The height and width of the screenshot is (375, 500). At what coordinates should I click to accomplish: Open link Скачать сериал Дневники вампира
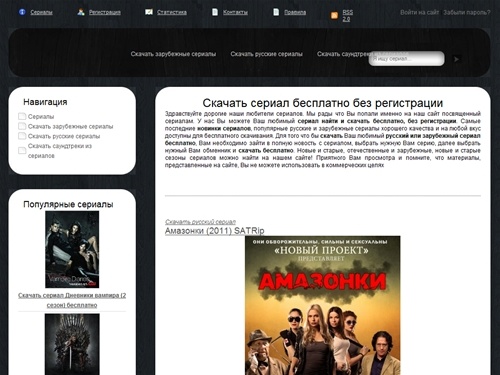72,300
